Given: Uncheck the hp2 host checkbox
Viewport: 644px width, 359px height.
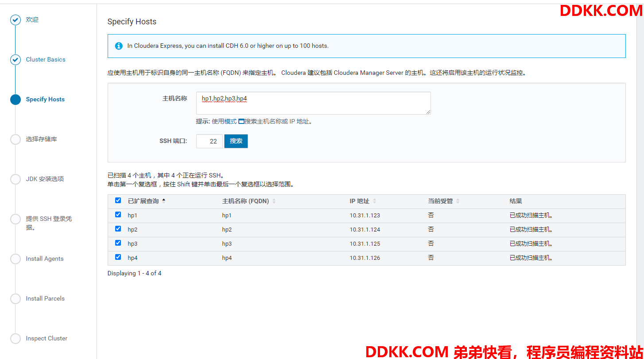Looking at the screenshot, I should (118, 229).
